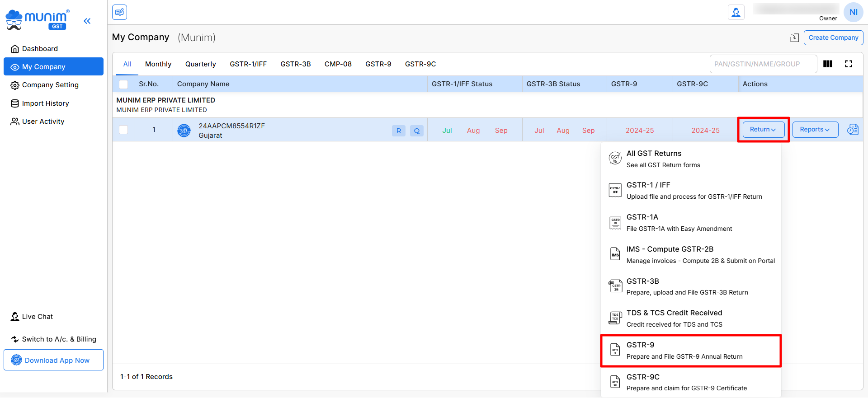Image resolution: width=868 pixels, height=398 pixels.
Task: Click GSTR-3B Sep status link
Action: (588, 131)
